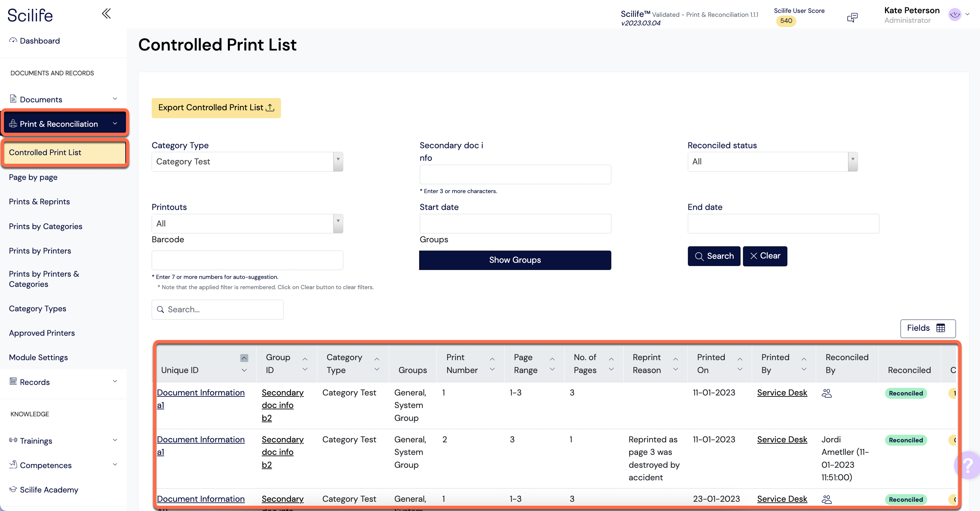This screenshot has height=511, width=980.
Task: Click Export Controlled Print List button
Action: coord(216,107)
